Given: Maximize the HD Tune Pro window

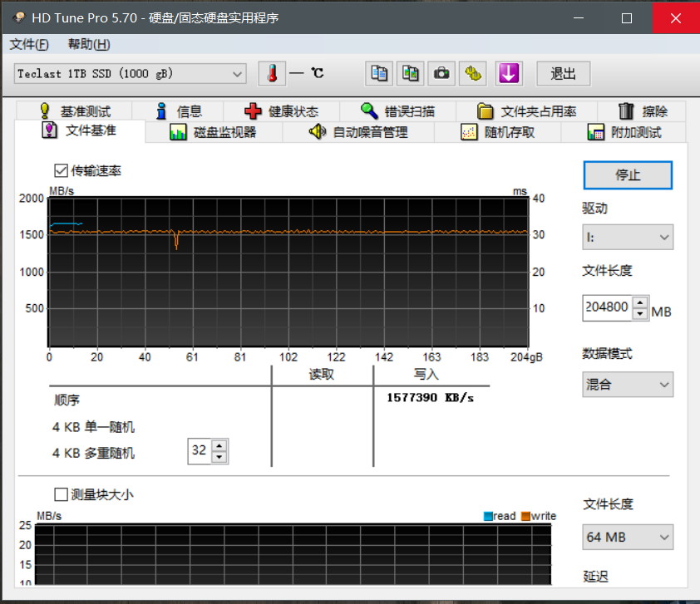Looking at the screenshot, I should [x=627, y=17].
